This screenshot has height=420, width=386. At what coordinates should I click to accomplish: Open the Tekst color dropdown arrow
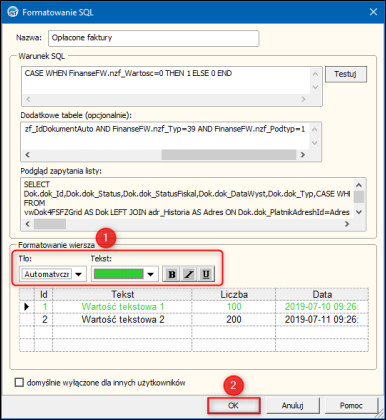pyautogui.click(x=151, y=274)
